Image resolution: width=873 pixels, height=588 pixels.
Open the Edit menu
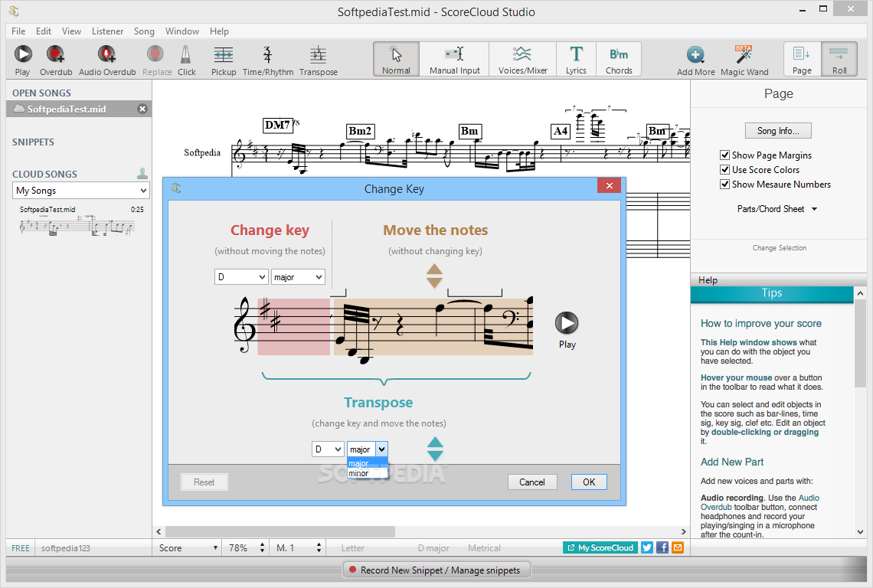tap(44, 31)
